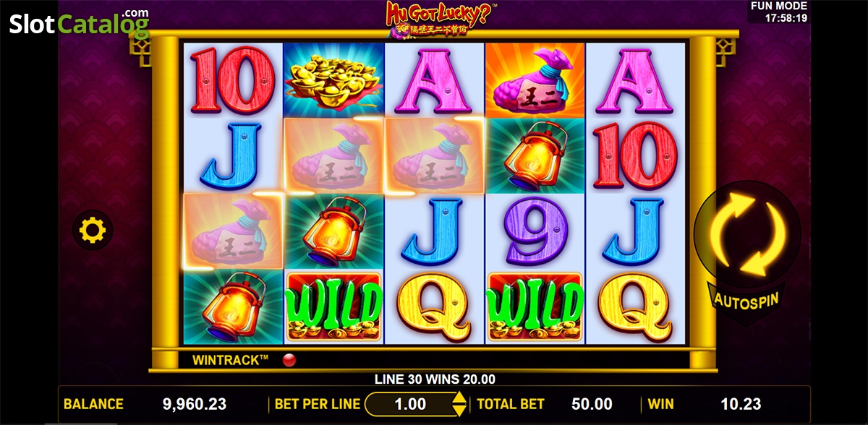Click the lantern symbol on the first reel
Screen dimensions: 868x425
[233, 306]
